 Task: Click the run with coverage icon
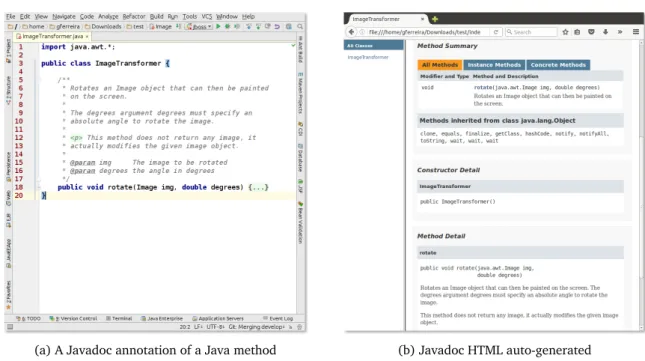[x=237, y=26]
